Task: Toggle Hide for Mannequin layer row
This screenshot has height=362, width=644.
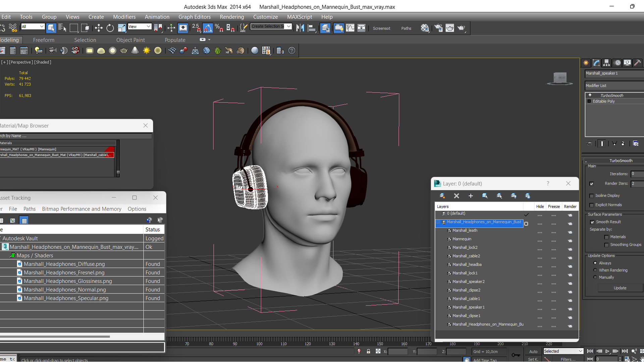Action: coord(540,241)
